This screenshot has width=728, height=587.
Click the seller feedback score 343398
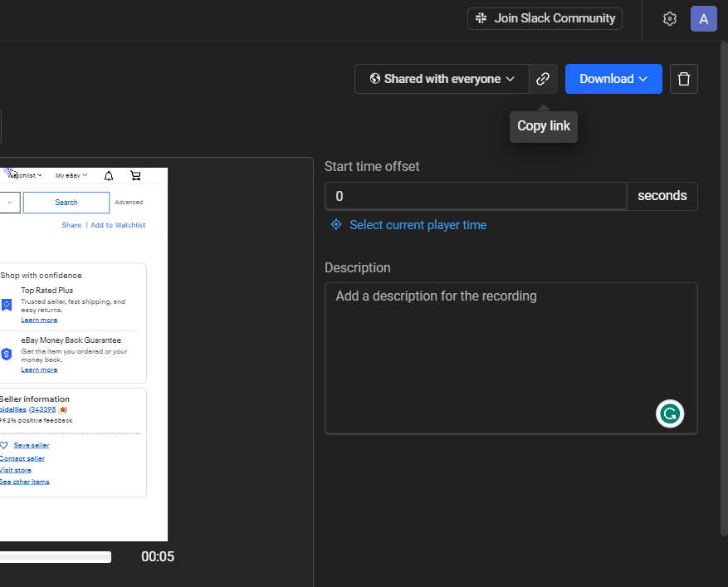pos(43,409)
